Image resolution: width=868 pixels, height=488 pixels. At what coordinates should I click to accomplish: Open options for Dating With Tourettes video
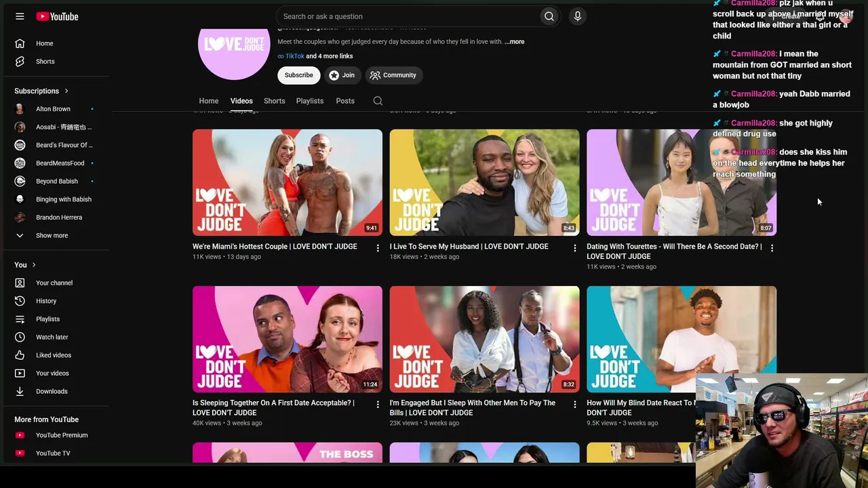tap(772, 248)
